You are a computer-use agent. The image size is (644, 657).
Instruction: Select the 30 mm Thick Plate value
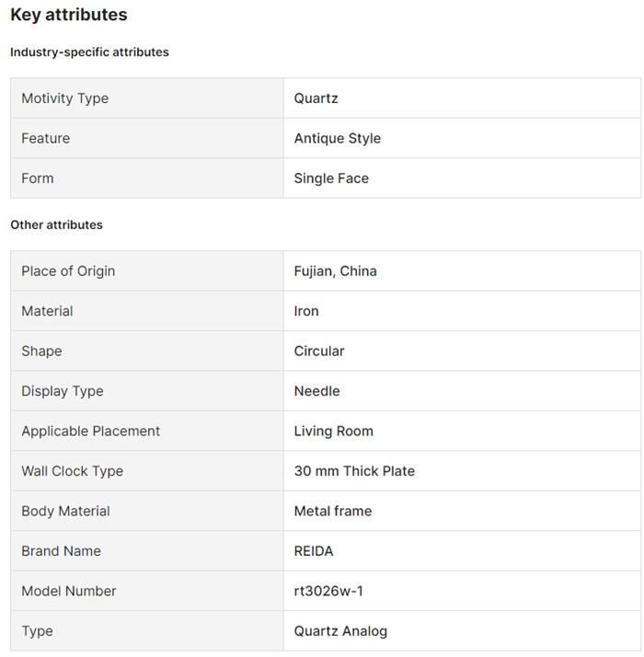354,471
